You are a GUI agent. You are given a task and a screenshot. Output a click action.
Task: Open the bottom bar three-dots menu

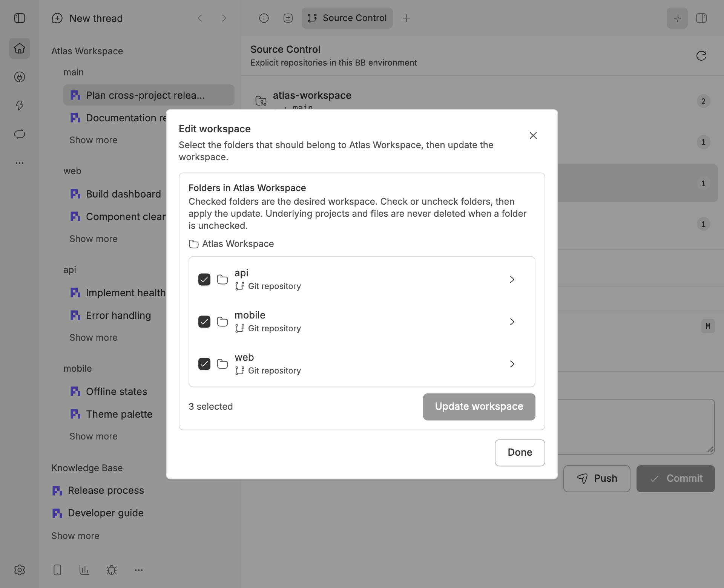point(139,570)
